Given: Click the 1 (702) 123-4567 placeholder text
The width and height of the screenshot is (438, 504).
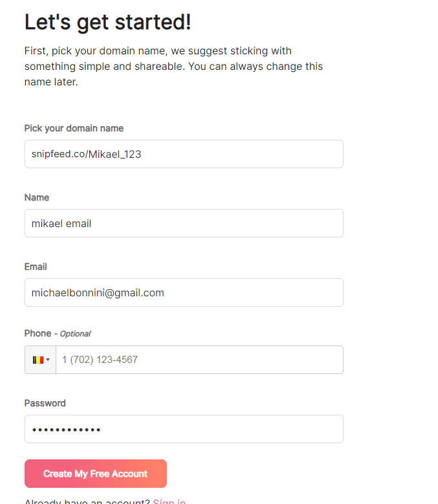Looking at the screenshot, I should tap(100, 360).
